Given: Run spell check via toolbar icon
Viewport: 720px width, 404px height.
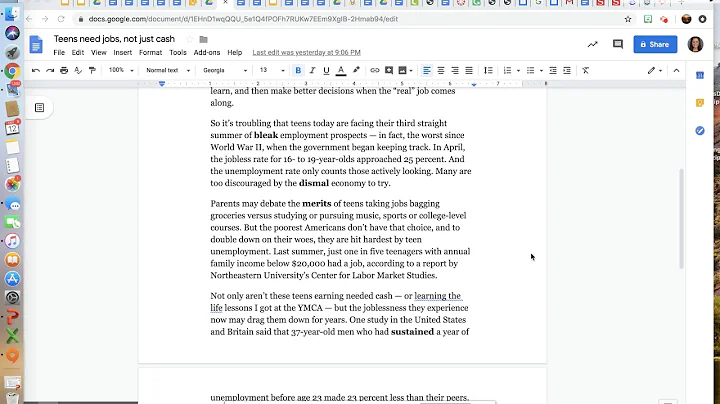Looking at the screenshot, I should pyautogui.click(x=78, y=70).
